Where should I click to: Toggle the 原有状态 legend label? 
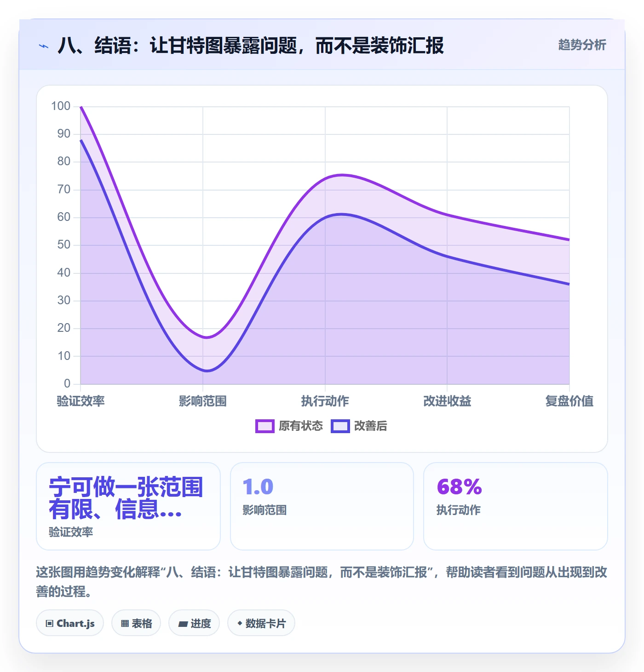[x=301, y=426]
